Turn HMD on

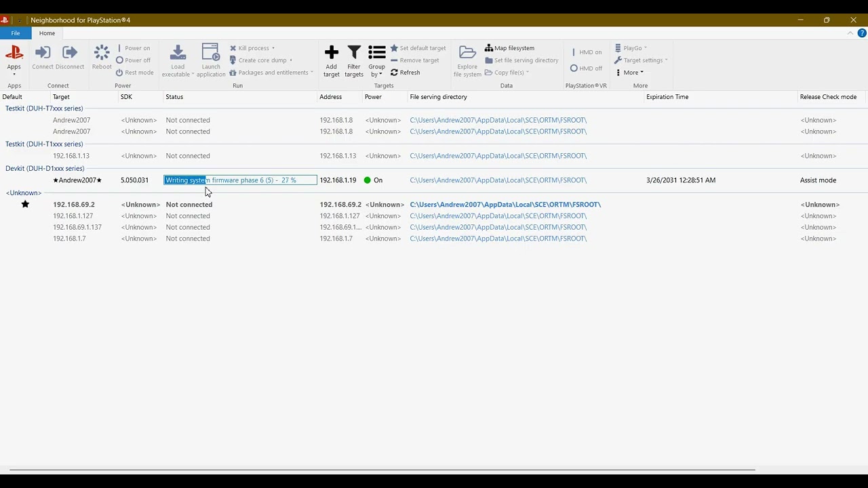[x=587, y=52]
